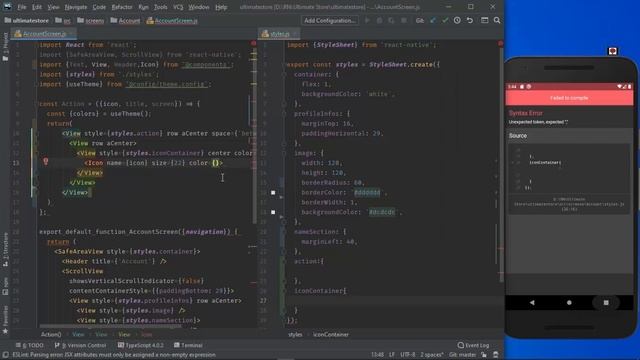Open Version Control tool window

(80, 345)
